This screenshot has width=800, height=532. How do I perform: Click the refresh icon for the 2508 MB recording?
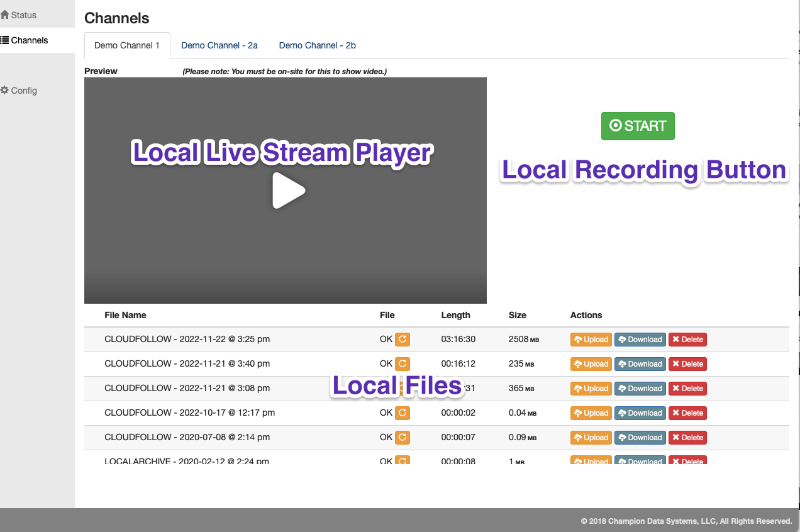(x=403, y=339)
